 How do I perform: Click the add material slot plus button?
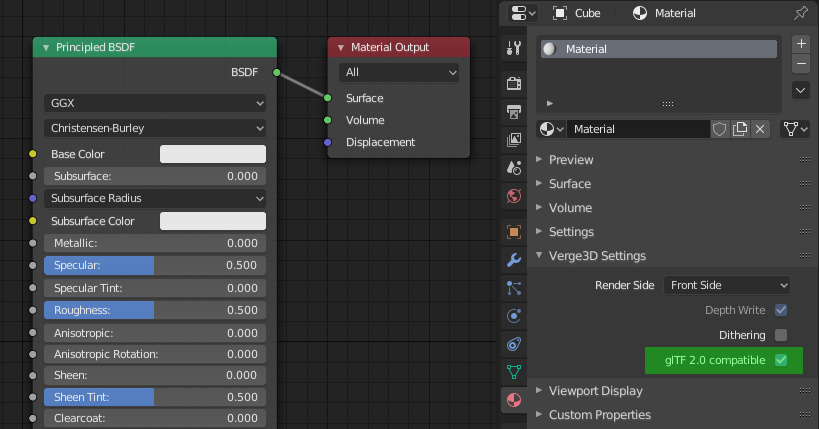coord(801,44)
